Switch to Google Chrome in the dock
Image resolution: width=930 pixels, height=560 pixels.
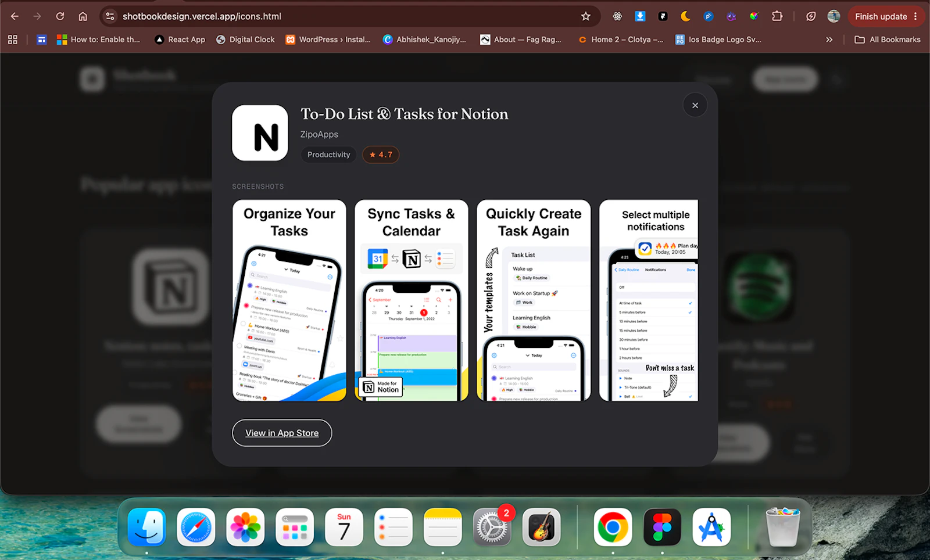click(x=613, y=527)
